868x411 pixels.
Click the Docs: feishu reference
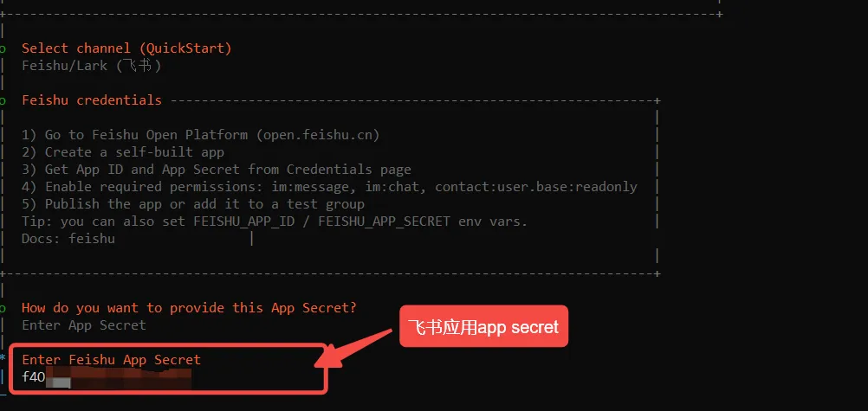tap(68, 239)
